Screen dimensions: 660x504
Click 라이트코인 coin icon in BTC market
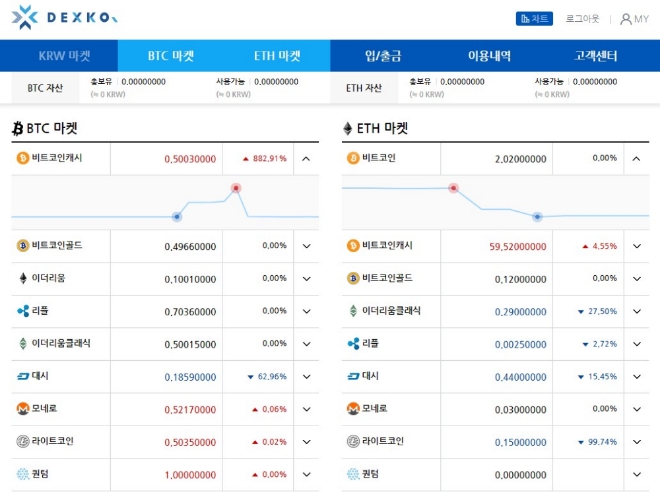23,441
